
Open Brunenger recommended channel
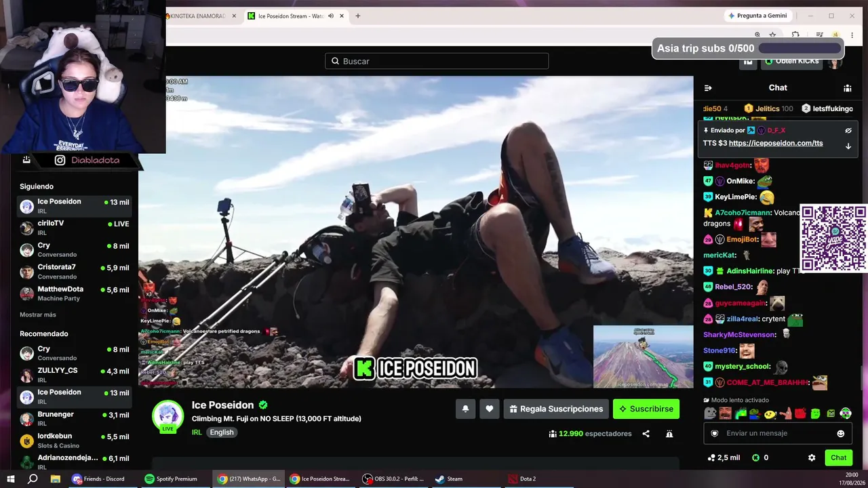pos(75,419)
